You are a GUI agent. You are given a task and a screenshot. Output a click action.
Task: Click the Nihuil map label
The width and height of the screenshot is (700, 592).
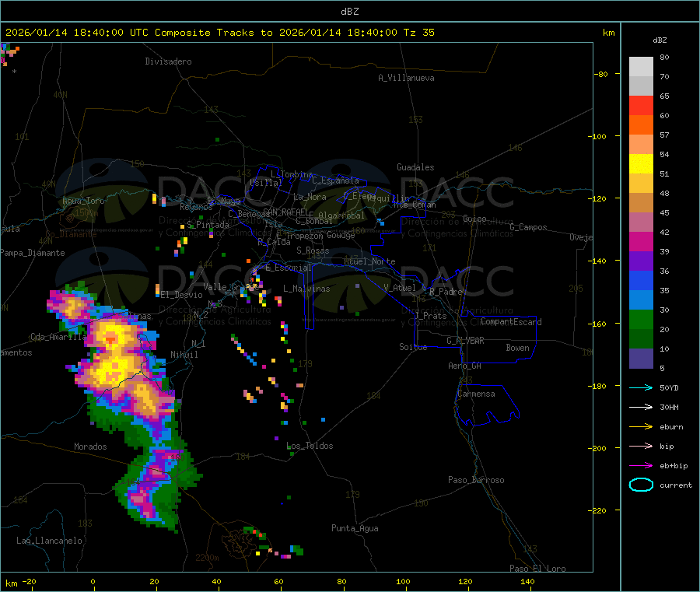(184, 355)
